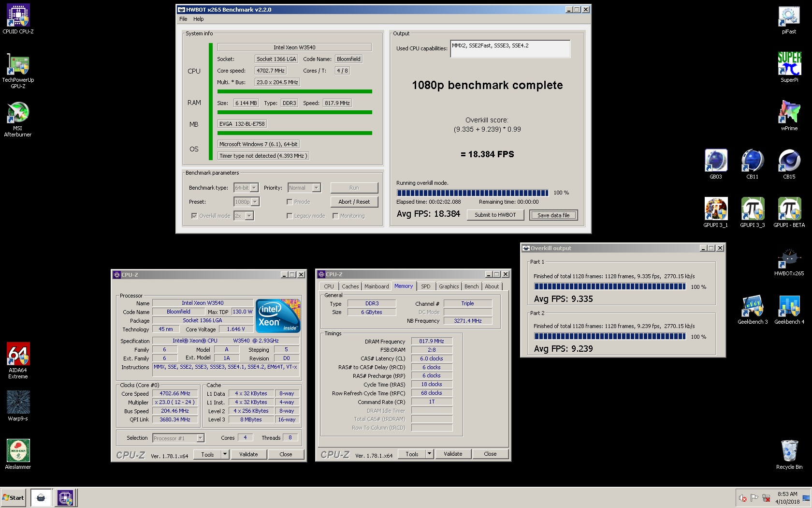The image size is (812, 508).
Task: Expand Tools dropdown arrow in CPU-Z processor window
Action: (x=225, y=454)
